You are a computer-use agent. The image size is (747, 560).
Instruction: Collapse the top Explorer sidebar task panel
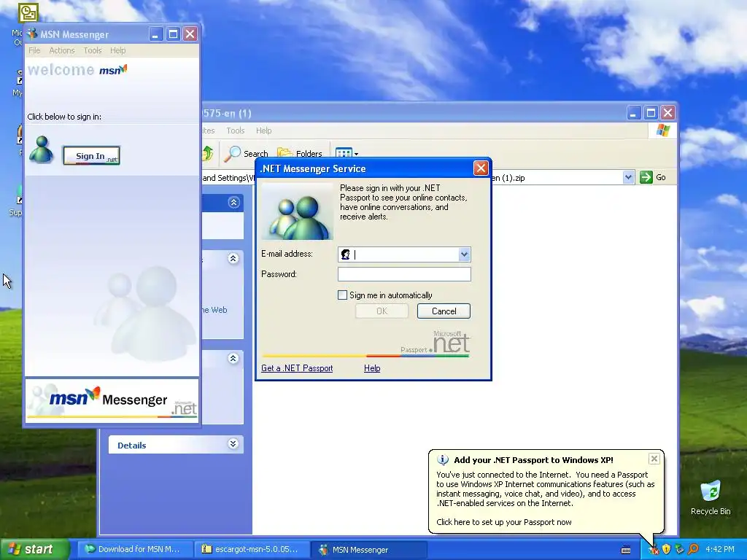(233, 203)
